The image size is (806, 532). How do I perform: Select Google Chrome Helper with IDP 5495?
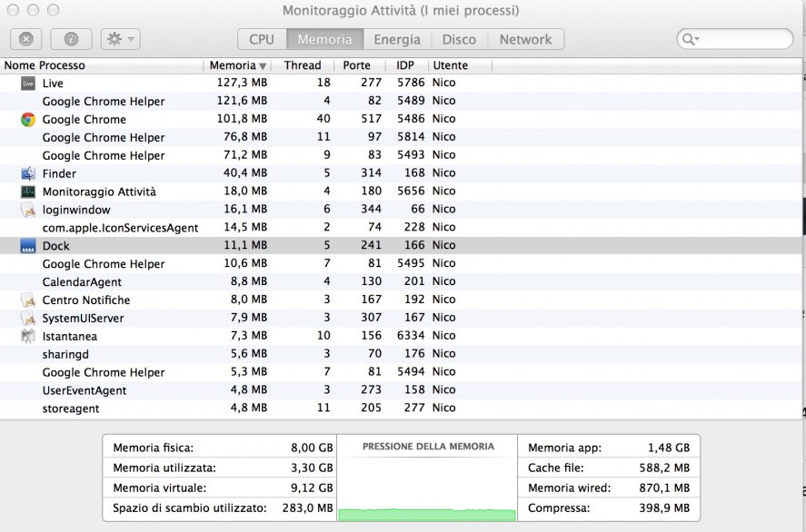tap(104, 263)
